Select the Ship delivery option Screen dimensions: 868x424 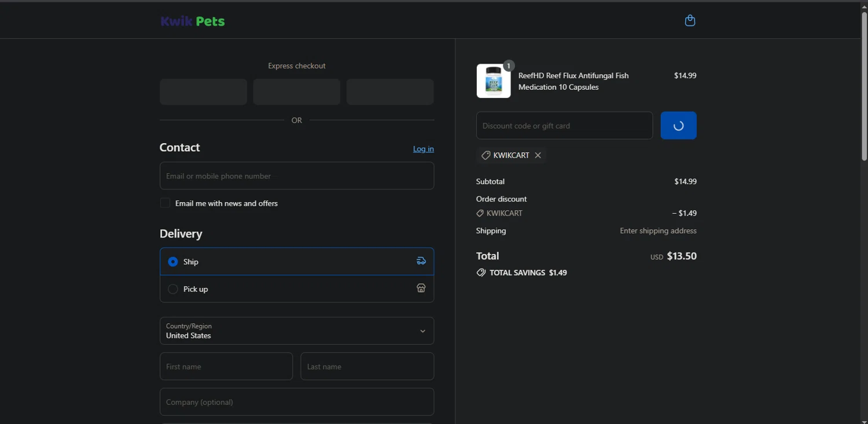(297, 261)
